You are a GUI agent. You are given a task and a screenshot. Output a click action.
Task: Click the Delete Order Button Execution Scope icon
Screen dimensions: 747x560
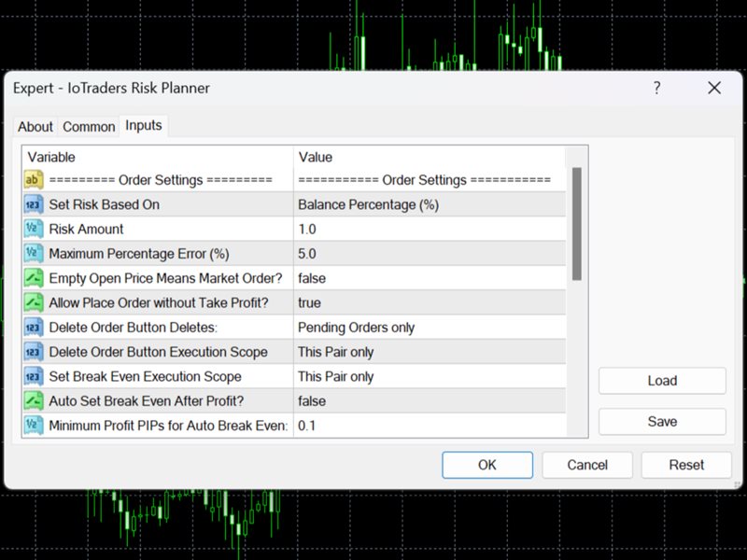(x=34, y=352)
